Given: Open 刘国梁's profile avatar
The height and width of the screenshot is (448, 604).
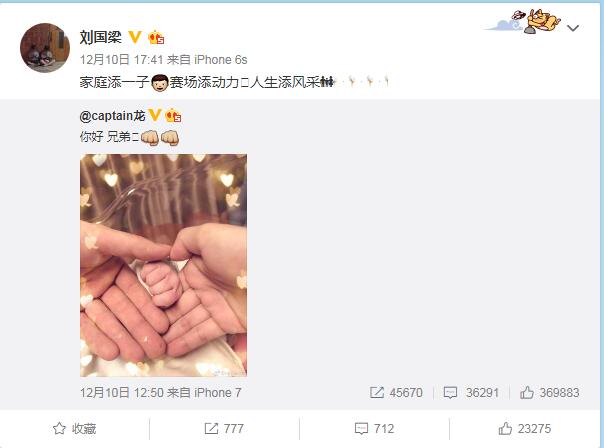Looking at the screenshot, I should pos(45,47).
